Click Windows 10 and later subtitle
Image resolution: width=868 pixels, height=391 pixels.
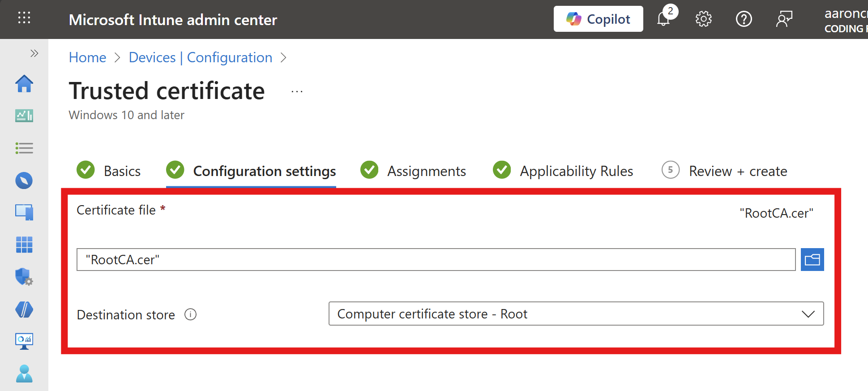[127, 115]
